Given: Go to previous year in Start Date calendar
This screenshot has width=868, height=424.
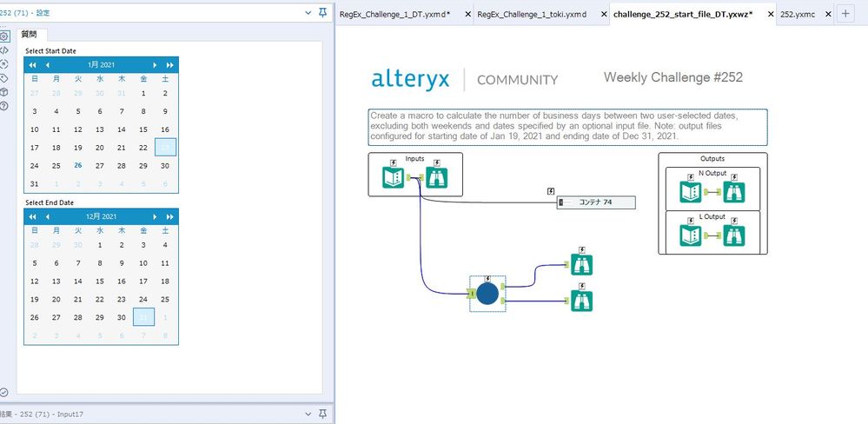Looking at the screenshot, I should click(x=32, y=65).
